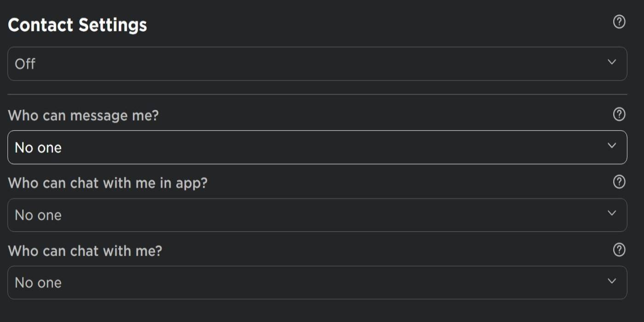Click help icon for "Who can chat with me?"
This screenshot has height=322, width=644.
[x=619, y=250]
